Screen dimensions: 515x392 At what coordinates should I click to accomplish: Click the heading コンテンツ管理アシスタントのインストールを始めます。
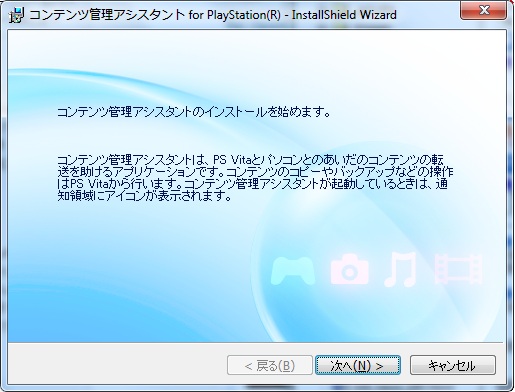[x=194, y=112]
